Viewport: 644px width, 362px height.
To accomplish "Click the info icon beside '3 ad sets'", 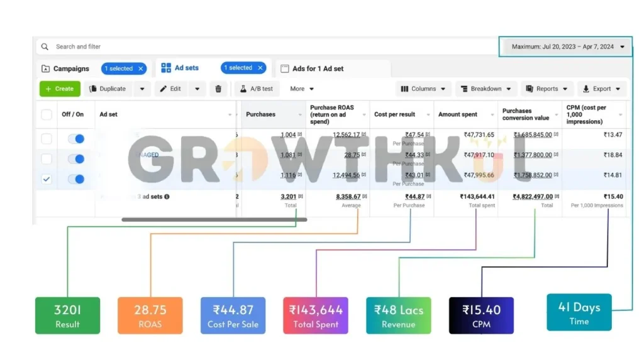I will tap(167, 197).
